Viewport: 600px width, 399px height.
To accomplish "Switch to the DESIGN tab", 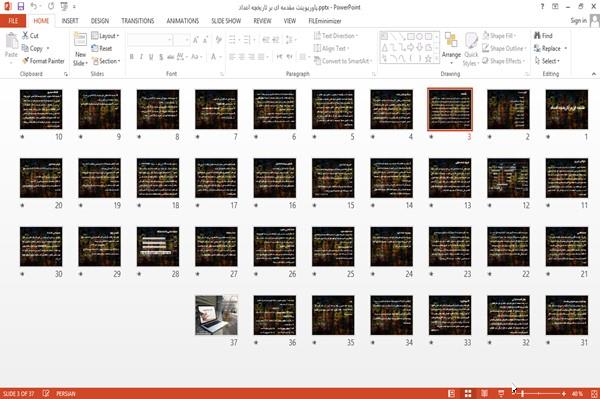I will click(x=100, y=21).
